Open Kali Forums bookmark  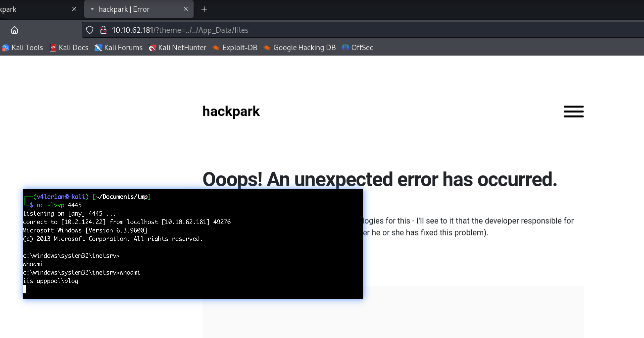pos(119,48)
